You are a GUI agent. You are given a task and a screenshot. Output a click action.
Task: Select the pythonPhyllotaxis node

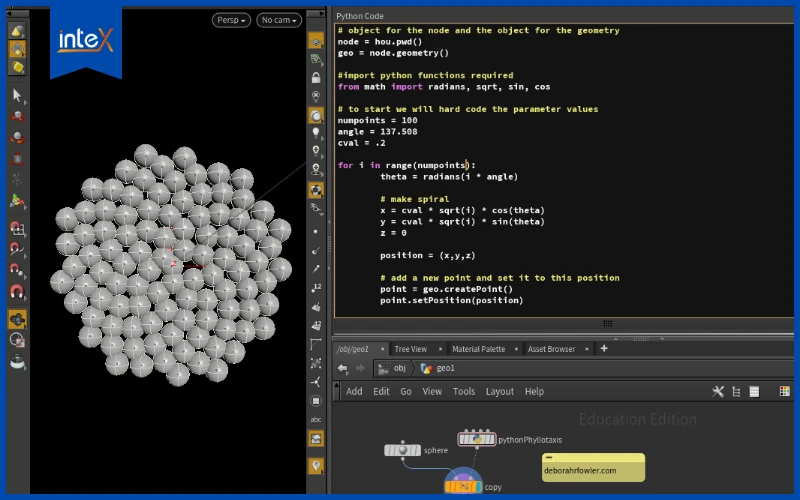point(477,439)
